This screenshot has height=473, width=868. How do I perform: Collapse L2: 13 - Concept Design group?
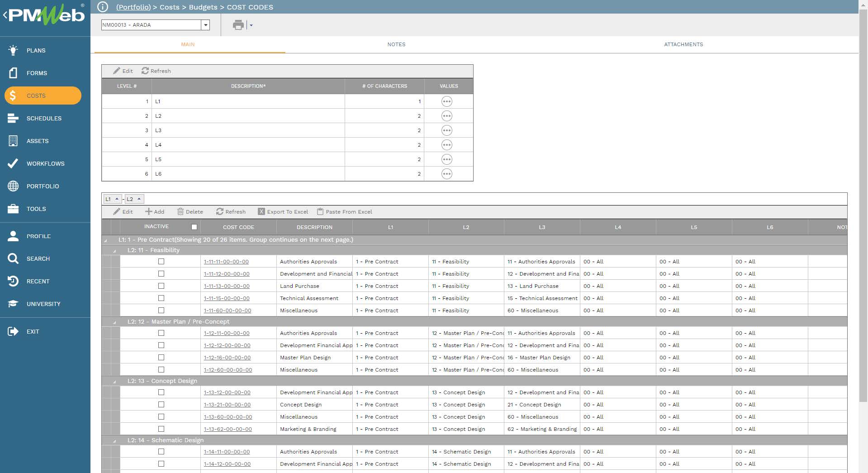click(114, 382)
